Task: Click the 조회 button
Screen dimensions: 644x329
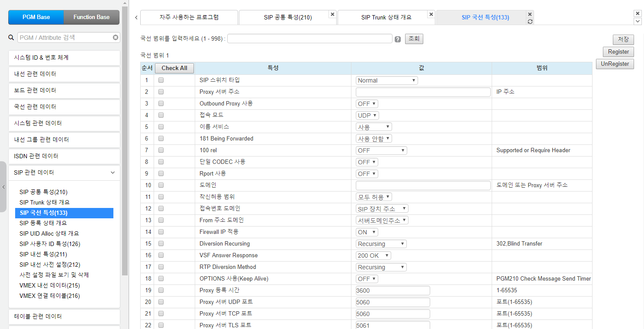Action: pos(414,39)
